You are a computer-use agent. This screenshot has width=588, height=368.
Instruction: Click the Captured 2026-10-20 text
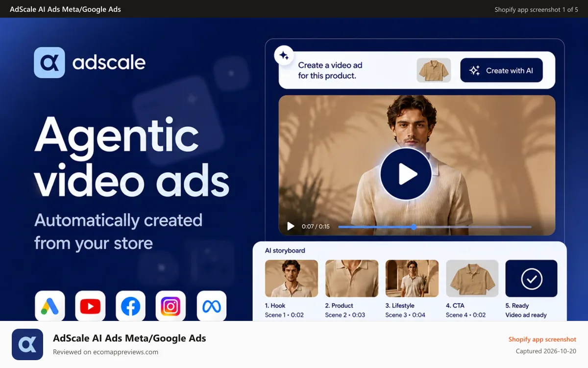point(546,351)
